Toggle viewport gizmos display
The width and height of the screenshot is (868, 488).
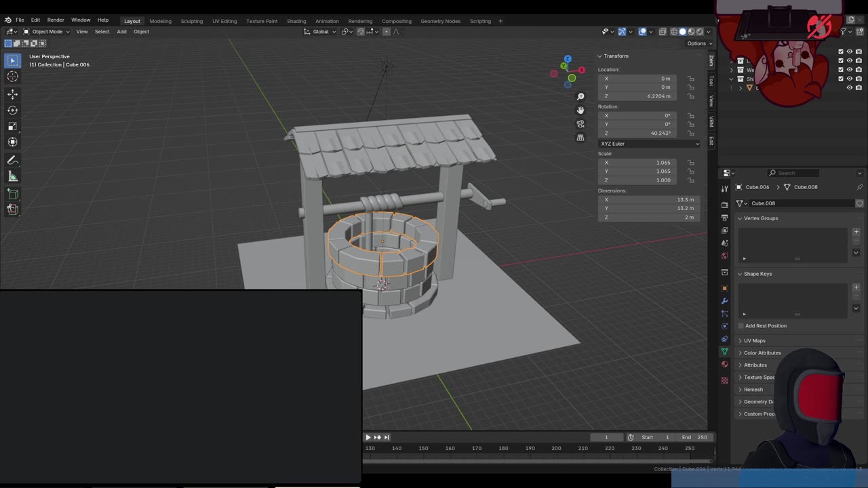click(622, 31)
